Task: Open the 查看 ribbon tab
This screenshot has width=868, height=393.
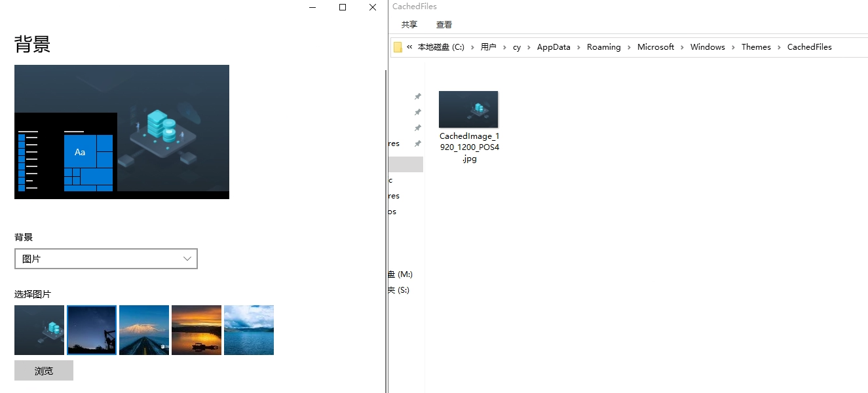Action: (444, 25)
